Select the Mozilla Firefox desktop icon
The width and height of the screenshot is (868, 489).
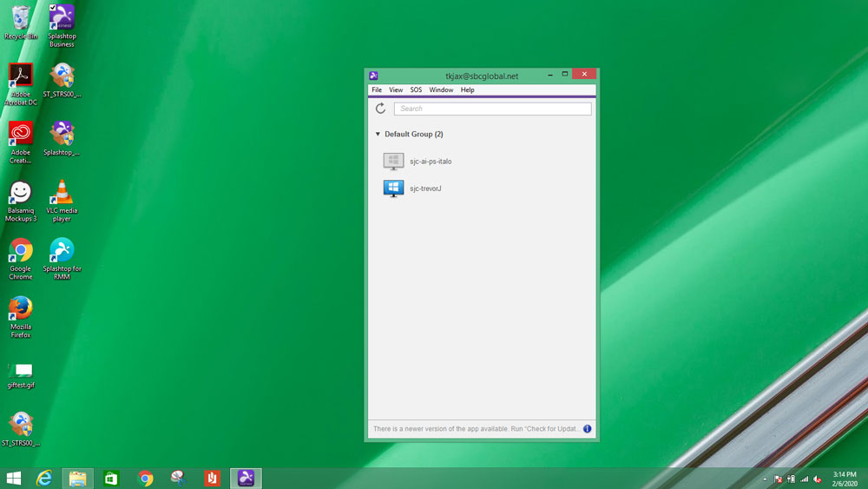tap(21, 317)
